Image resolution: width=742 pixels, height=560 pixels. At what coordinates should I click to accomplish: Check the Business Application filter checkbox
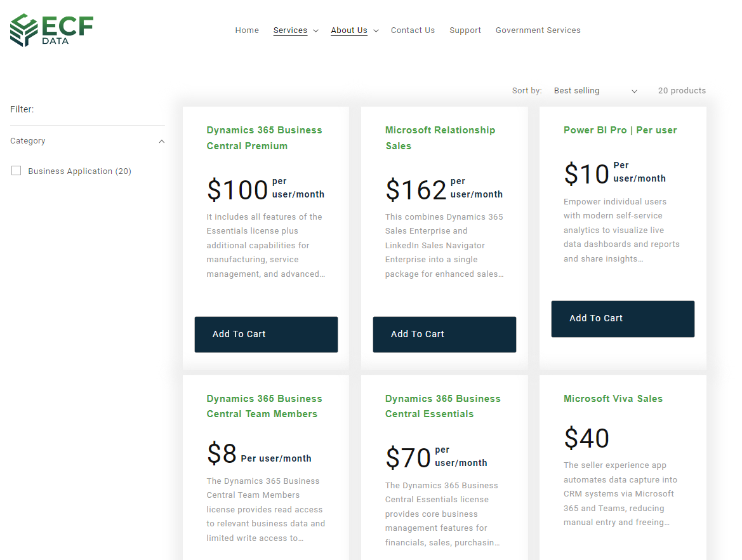coord(17,171)
